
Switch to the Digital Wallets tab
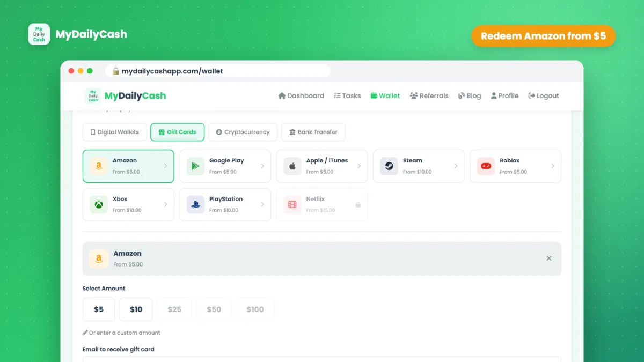pos(114,132)
